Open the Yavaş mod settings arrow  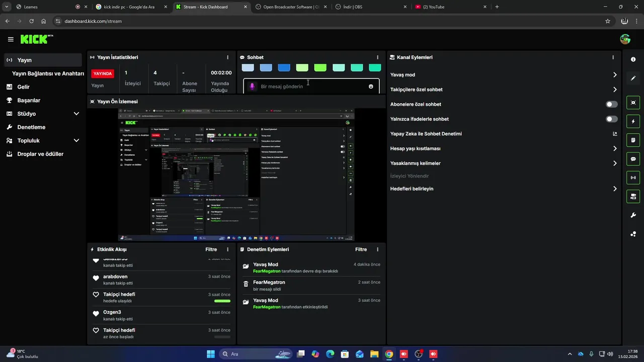[x=615, y=75]
